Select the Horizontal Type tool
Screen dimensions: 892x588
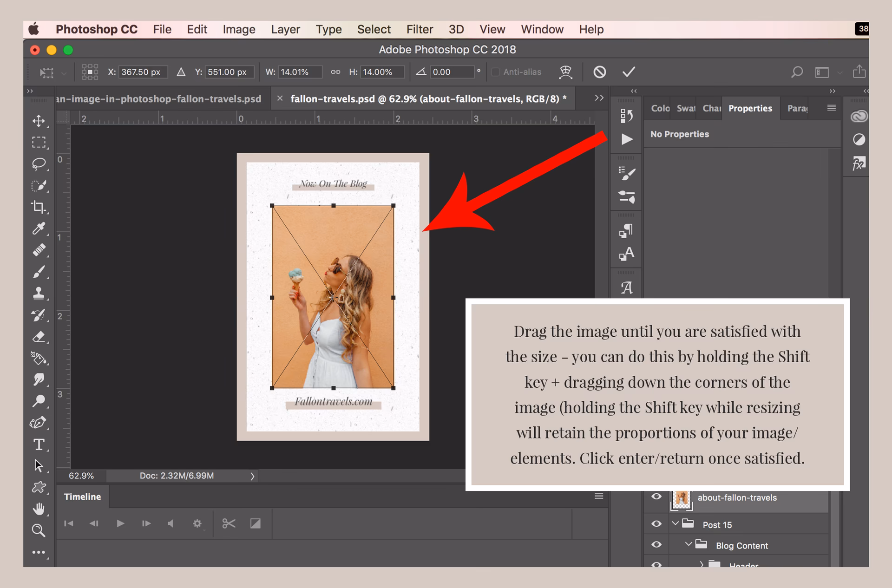pyautogui.click(x=39, y=444)
